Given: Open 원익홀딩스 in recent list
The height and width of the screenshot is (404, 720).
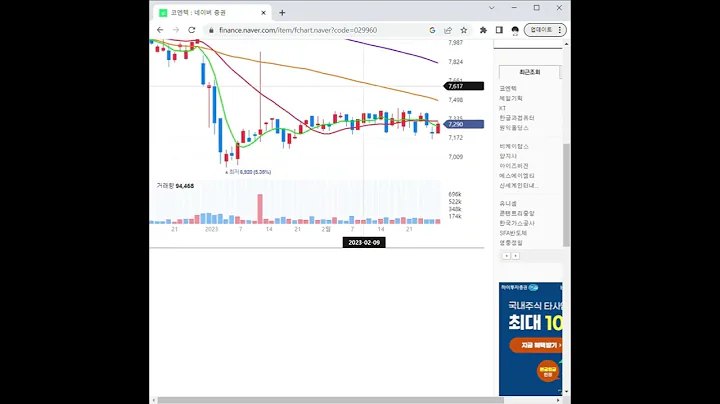Looking at the screenshot, I should (514, 128).
